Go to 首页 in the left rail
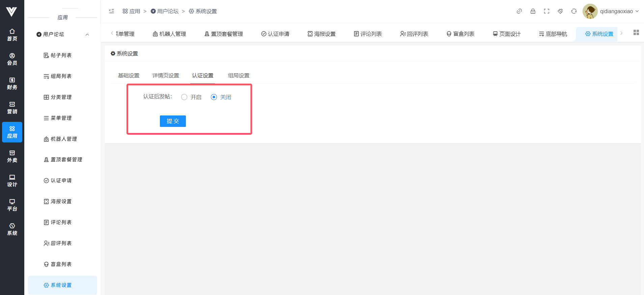Viewport: 644px width, 295px height. tap(12, 35)
